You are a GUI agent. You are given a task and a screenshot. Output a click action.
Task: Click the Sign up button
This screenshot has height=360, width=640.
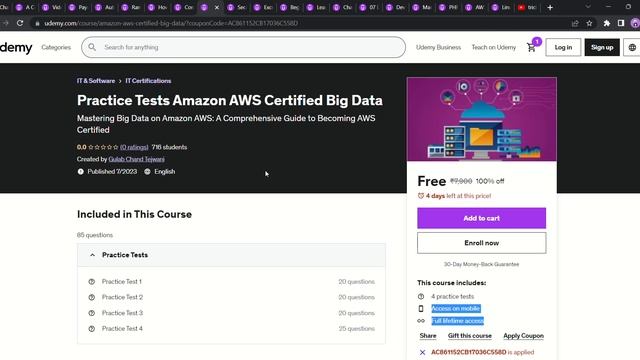click(x=602, y=47)
